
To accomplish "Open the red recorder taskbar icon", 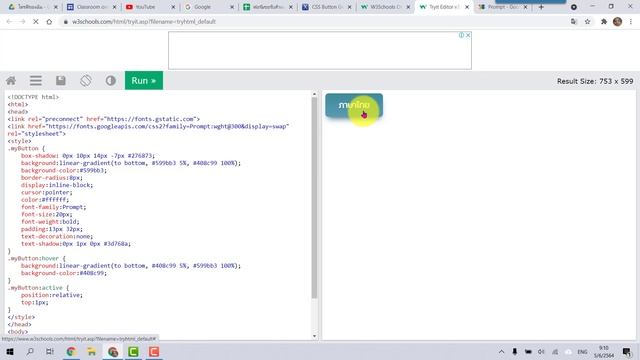I will 154,351.
